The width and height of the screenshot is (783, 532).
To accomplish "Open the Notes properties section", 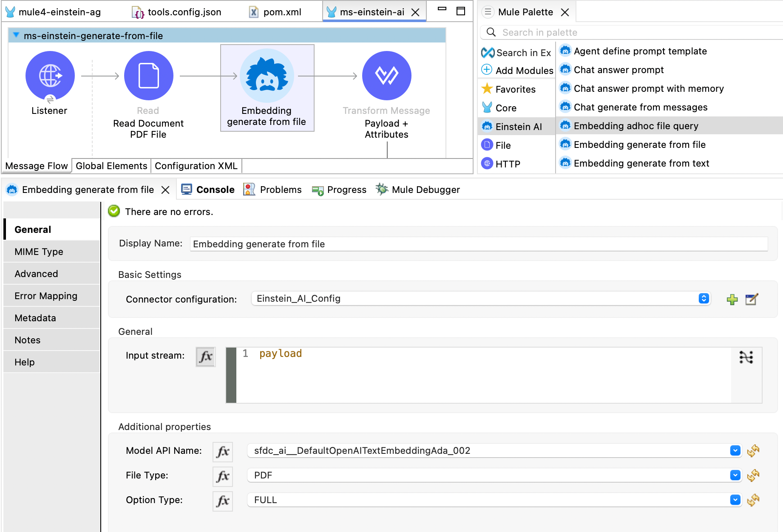I will tap(52, 340).
